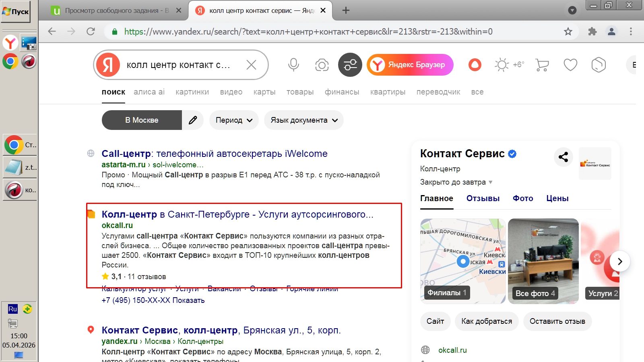Click the search query input field
This screenshot has height=362, width=644.
181,65
